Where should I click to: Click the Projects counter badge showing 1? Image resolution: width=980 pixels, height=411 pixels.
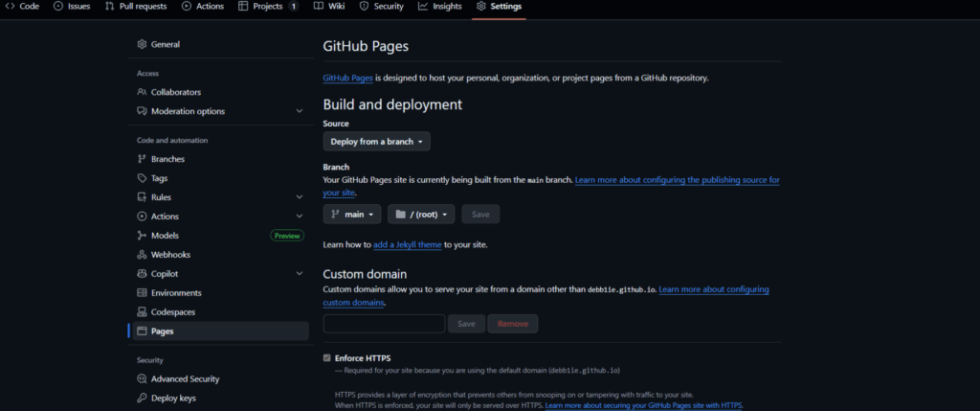point(293,7)
